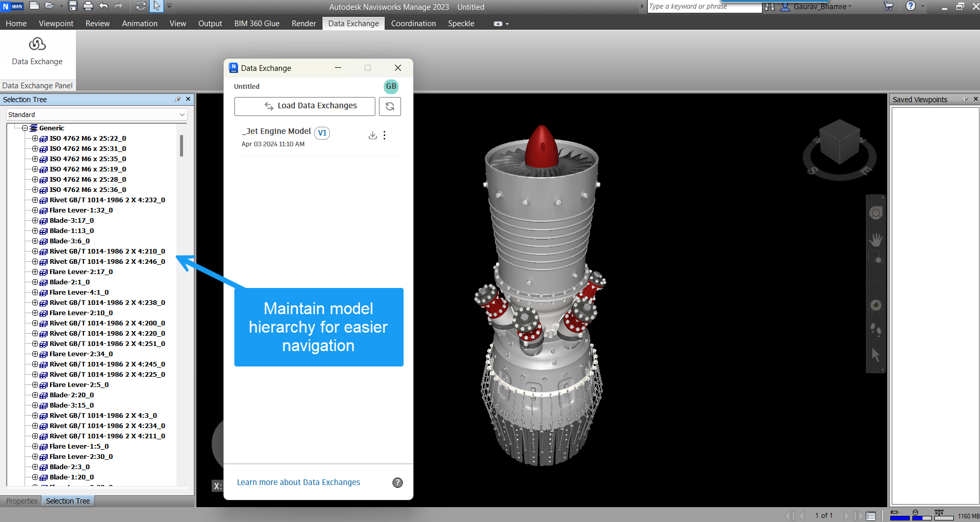Open the Coordination ribbon tab

(x=413, y=24)
